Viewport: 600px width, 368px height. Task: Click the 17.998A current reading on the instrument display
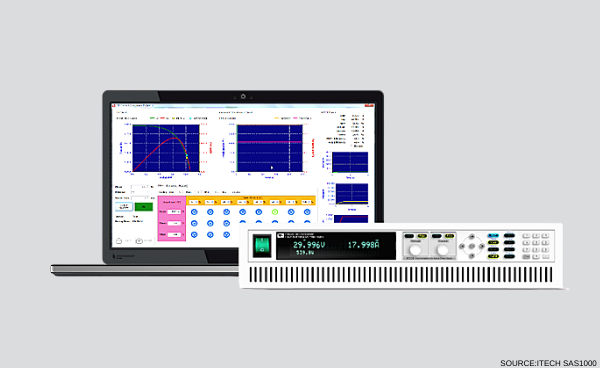click(364, 245)
